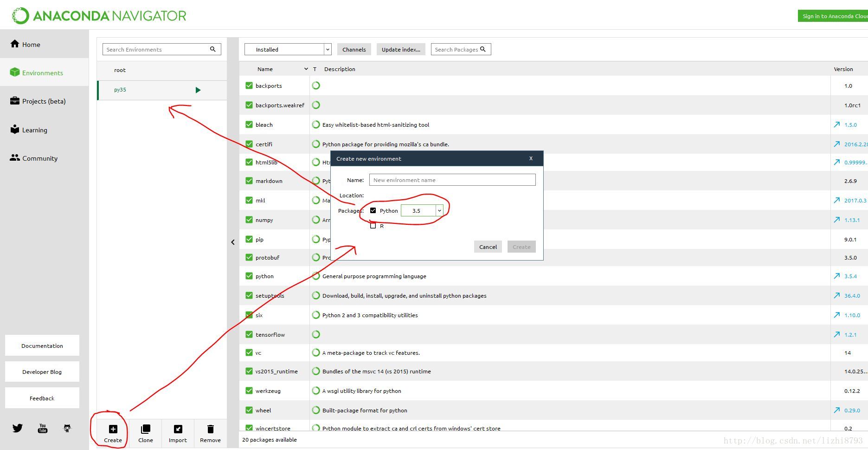Click the backports package type circle icon
The height and width of the screenshot is (450, 868).
(316, 85)
